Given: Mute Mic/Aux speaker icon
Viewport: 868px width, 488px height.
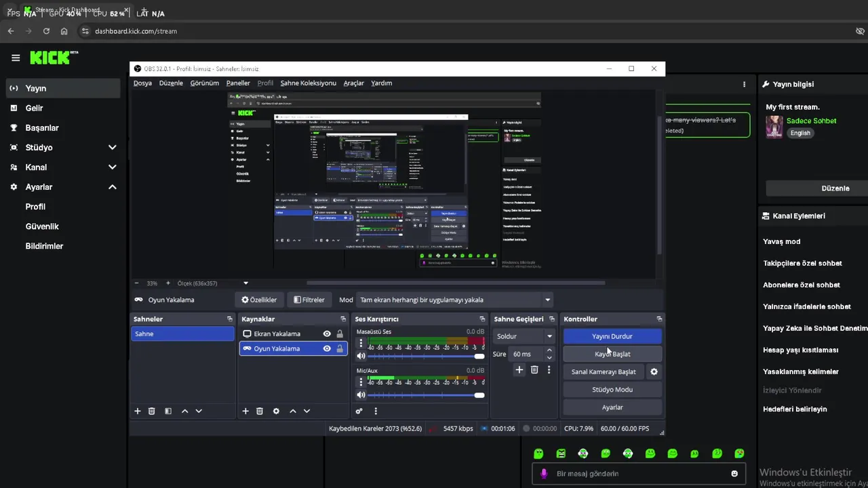Looking at the screenshot, I should point(361,394).
